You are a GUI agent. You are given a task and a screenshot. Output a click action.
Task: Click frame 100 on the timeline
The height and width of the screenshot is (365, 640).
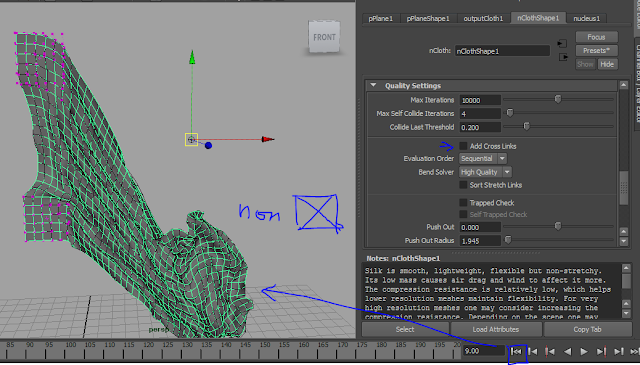(x=71, y=345)
